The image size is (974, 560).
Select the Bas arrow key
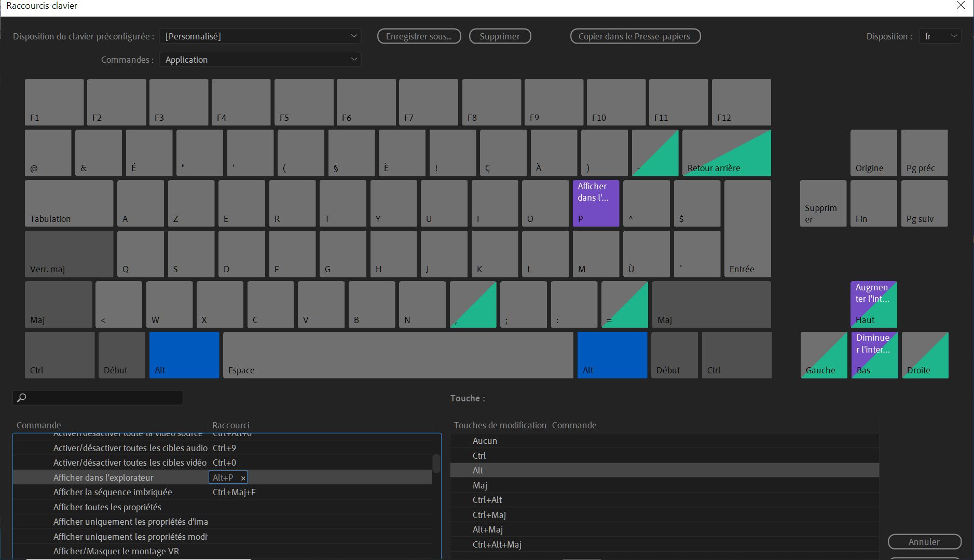point(874,355)
